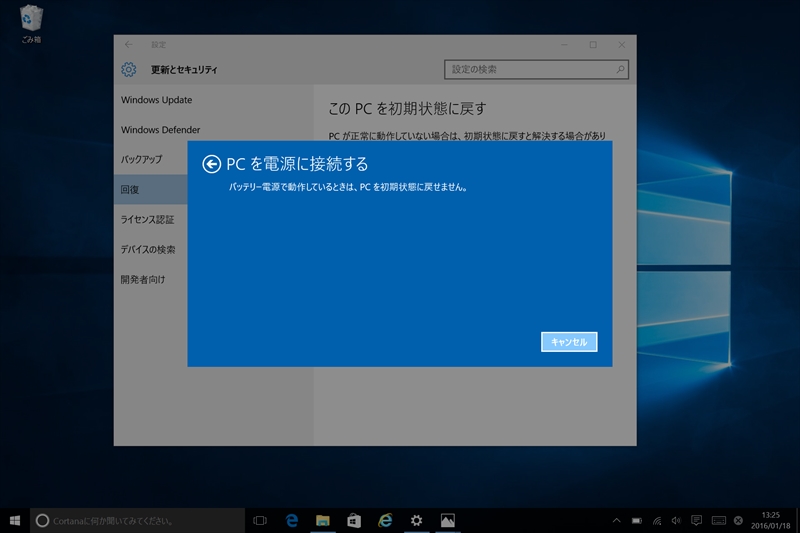Click the Wi-Fi network icon in the tray
Screen dimensions: 800x533
(657, 521)
